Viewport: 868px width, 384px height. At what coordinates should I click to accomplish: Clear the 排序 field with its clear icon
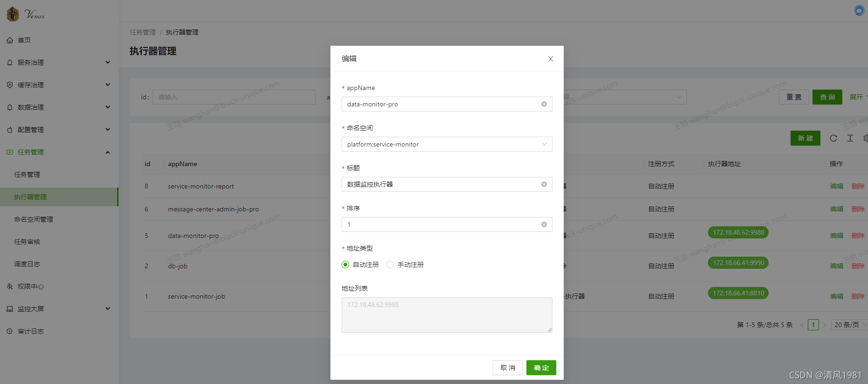click(544, 224)
